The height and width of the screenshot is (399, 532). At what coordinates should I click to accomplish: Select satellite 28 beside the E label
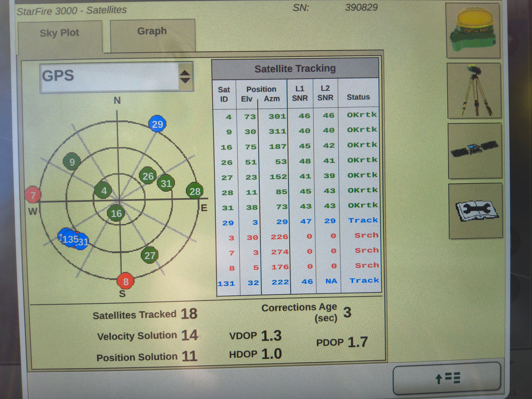[x=195, y=191]
